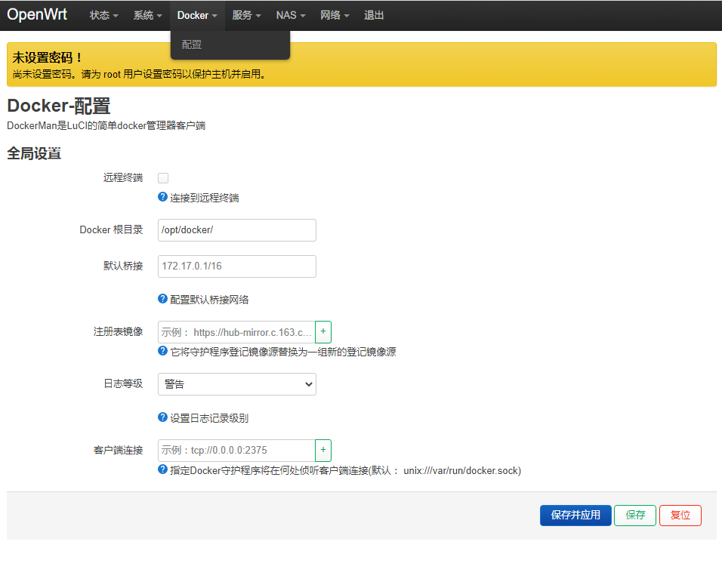Click the help icon beside 指定Docker守护程序
The height and width of the screenshot is (588, 722).
click(162, 469)
